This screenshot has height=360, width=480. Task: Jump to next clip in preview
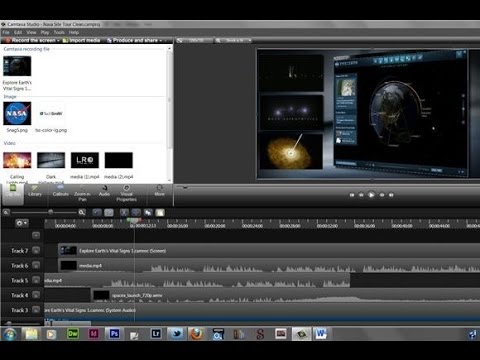point(391,195)
